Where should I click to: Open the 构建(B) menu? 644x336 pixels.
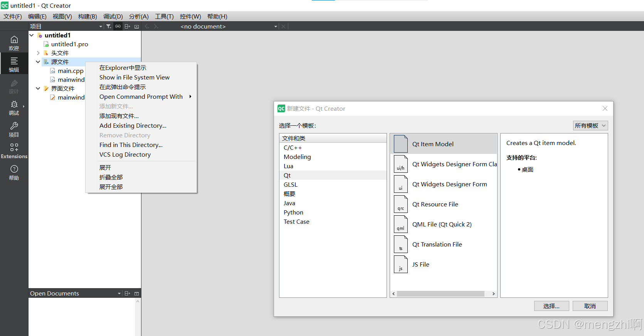pos(87,16)
